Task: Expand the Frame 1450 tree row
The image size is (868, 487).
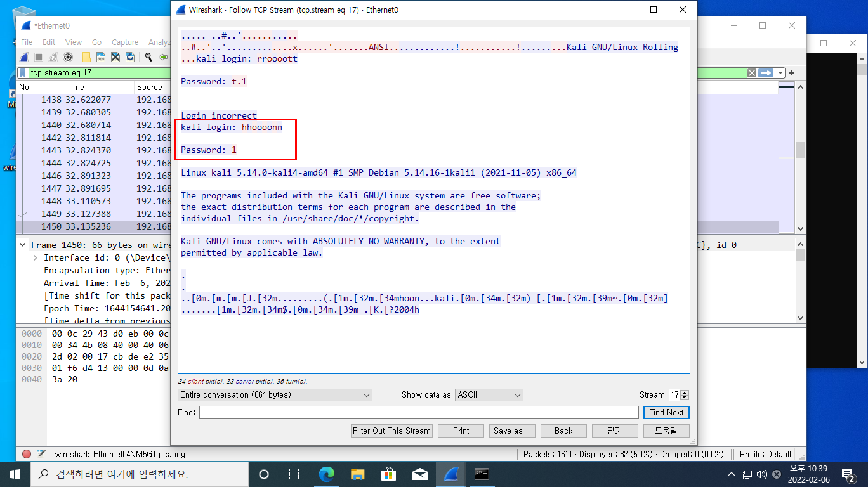Action: click(x=23, y=245)
